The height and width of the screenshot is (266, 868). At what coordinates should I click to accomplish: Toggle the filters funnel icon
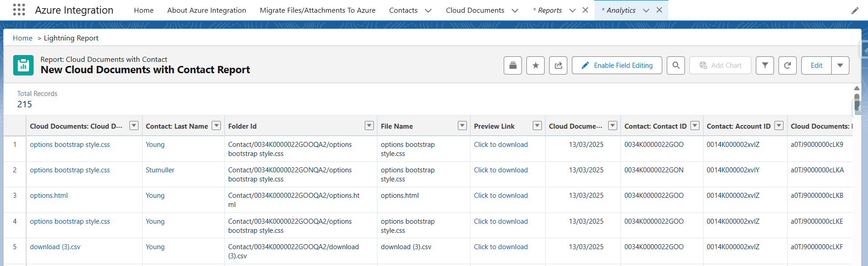click(765, 65)
